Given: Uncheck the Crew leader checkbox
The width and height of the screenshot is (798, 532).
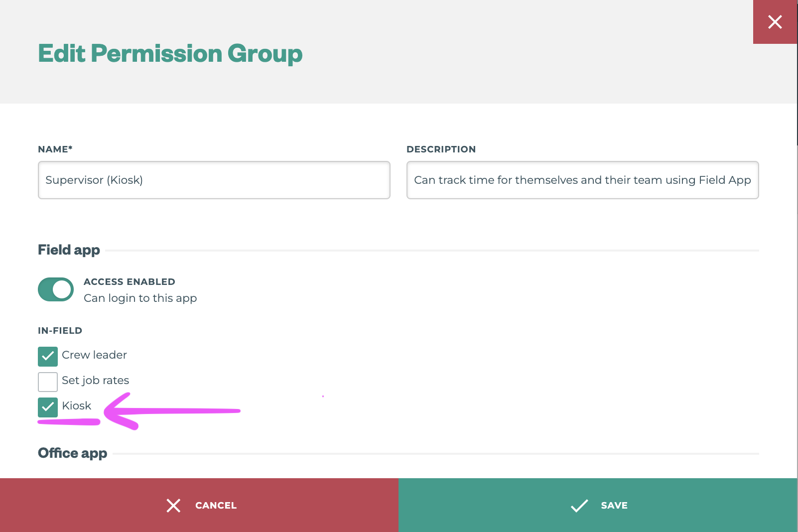Looking at the screenshot, I should coord(48,356).
